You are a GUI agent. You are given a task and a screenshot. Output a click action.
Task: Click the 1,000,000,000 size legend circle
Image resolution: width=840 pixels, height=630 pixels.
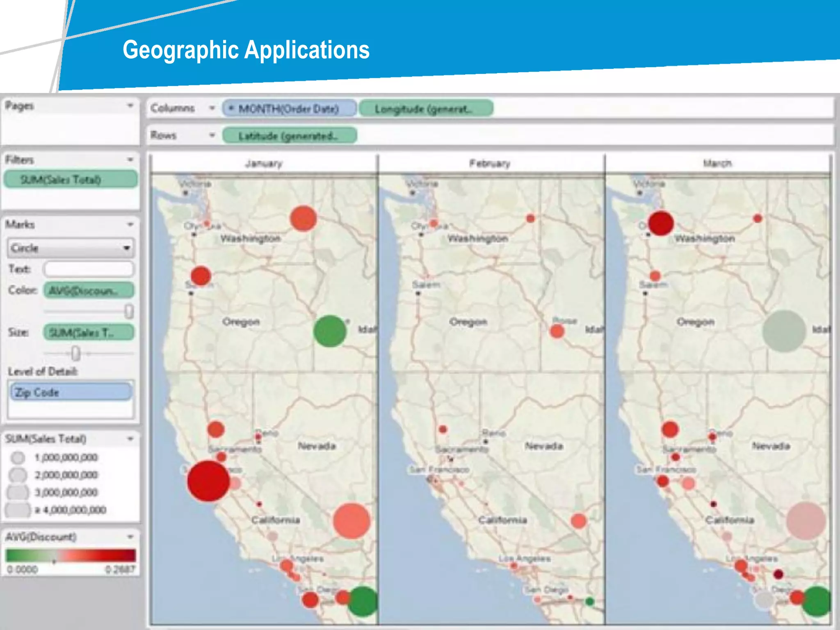[18, 457]
